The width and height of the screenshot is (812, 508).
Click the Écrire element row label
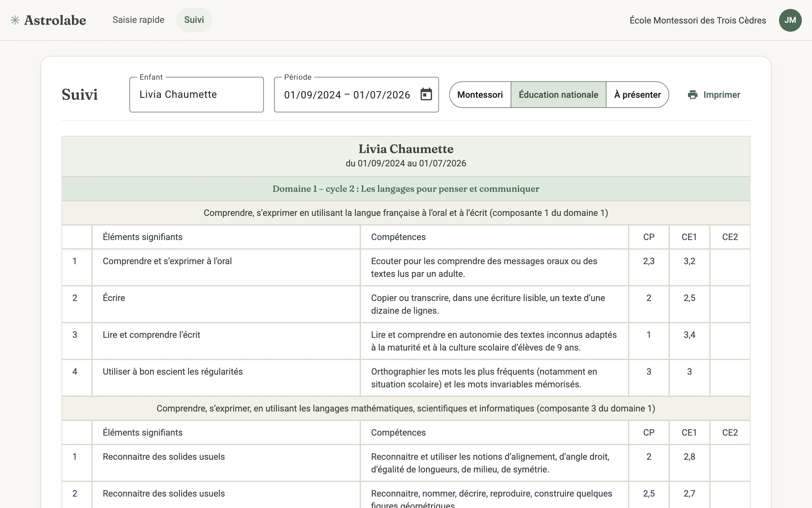114,298
